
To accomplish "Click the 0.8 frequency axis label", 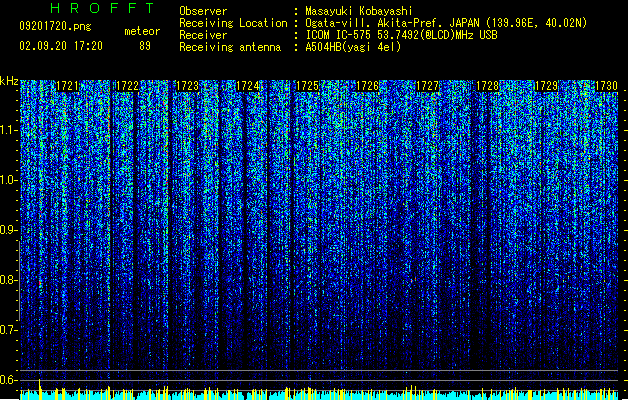I will click(9, 280).
